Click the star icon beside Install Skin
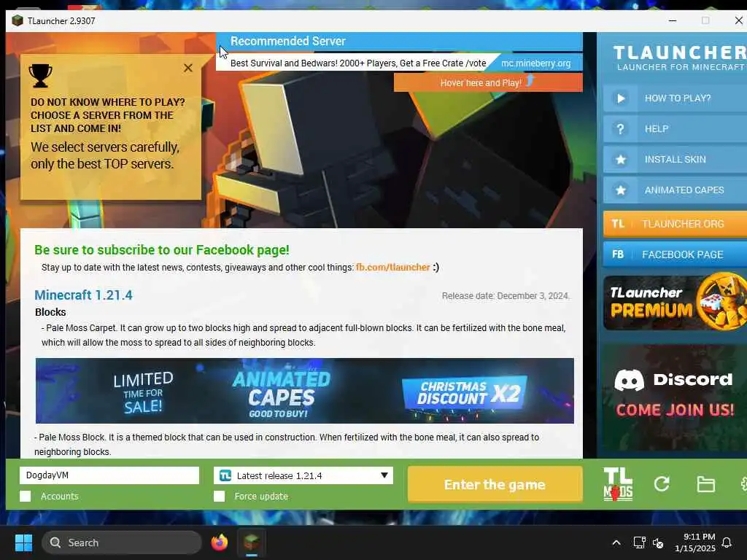The width and height of the screenshot is (747, 560). click(x=620, y=160)
